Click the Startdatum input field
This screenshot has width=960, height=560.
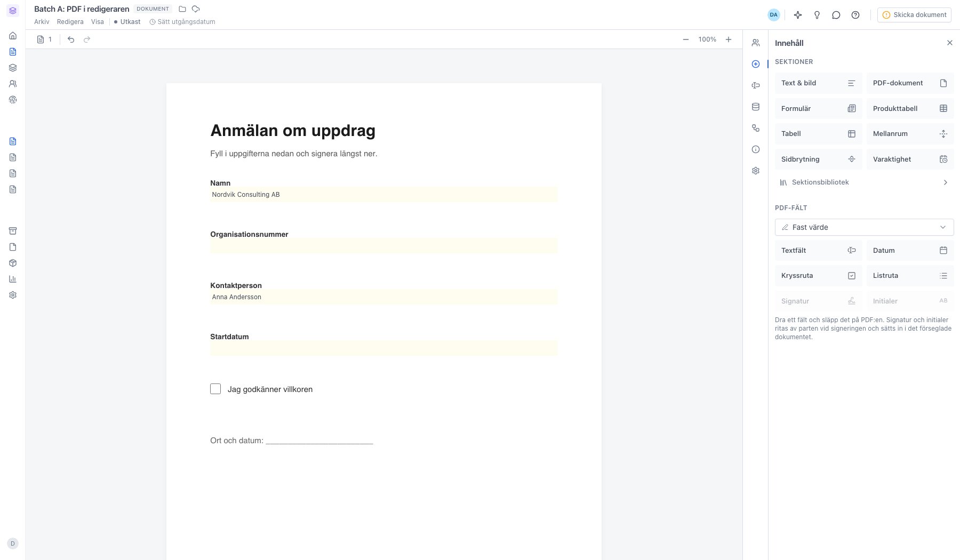pyautogui.click(x=383, y=348)
